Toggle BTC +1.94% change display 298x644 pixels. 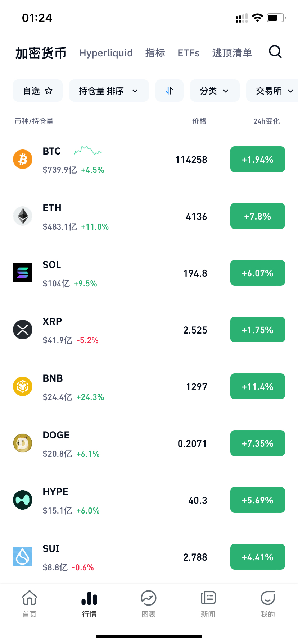tap(258, 159)
